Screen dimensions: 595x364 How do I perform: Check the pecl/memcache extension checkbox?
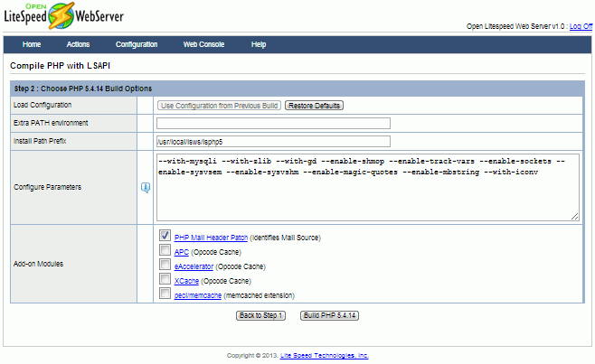[165, 293]
